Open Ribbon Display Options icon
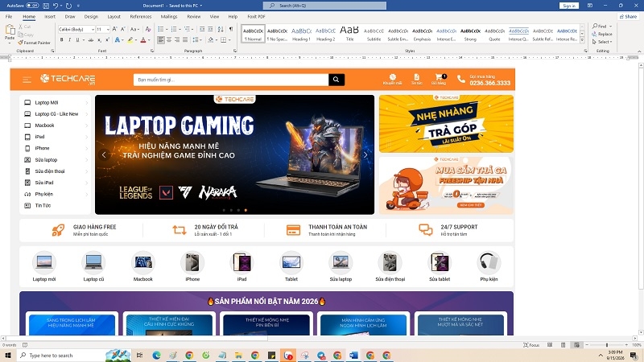 pos(590,6)
